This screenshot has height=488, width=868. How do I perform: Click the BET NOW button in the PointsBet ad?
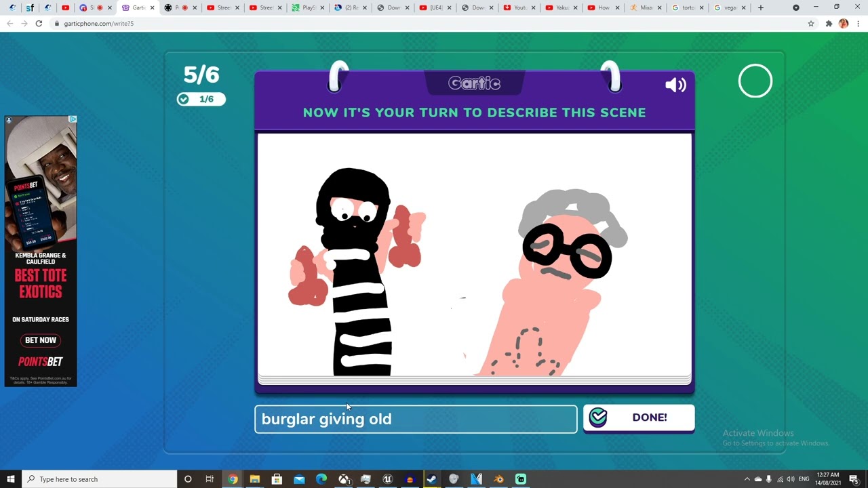pyautogui.click(x=41, y=340)
